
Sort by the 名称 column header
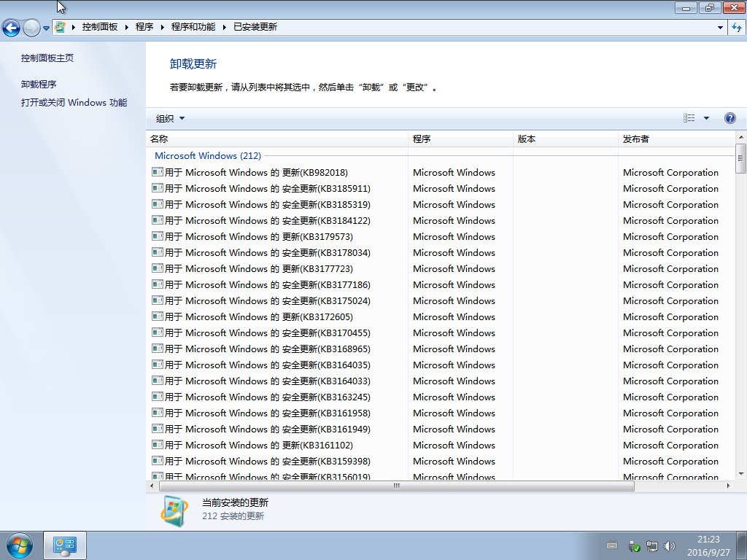click(276, 139)
